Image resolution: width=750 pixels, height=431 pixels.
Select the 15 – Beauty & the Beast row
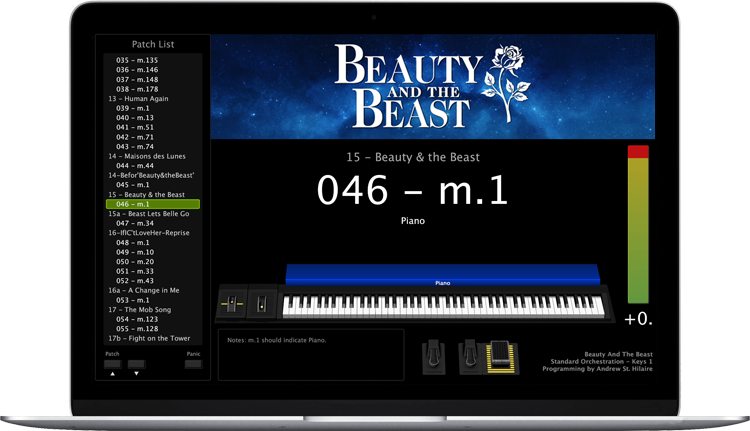pos(153,195)
